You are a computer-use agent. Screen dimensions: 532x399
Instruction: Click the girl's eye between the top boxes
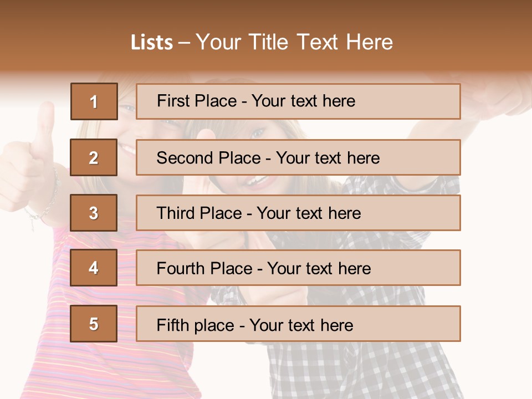click(257, 133)
